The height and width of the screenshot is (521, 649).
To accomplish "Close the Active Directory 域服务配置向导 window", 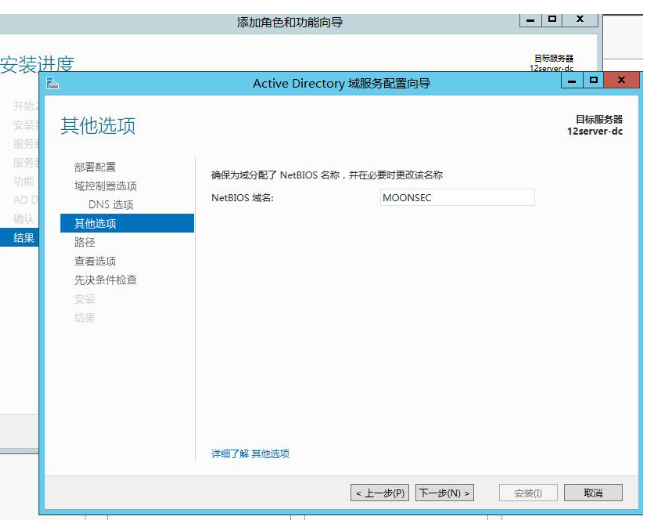I will [x=621, y=80].
